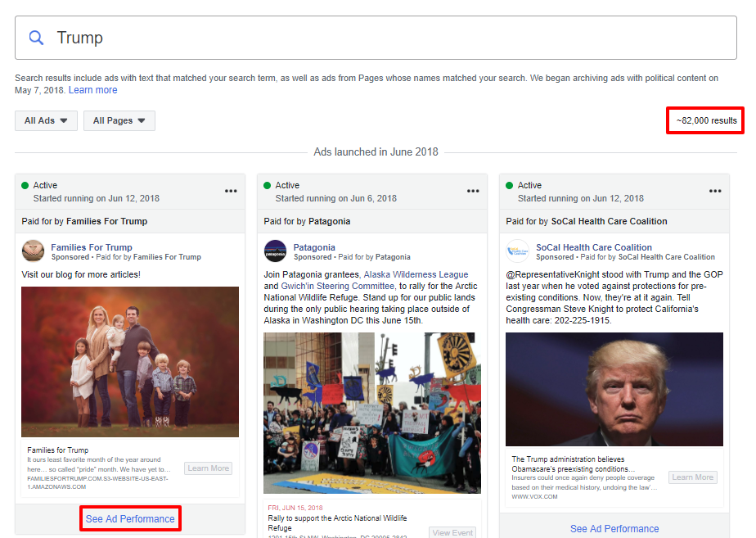Open the SoCal Health Care Coalition page link

click(x=594, y=247)
